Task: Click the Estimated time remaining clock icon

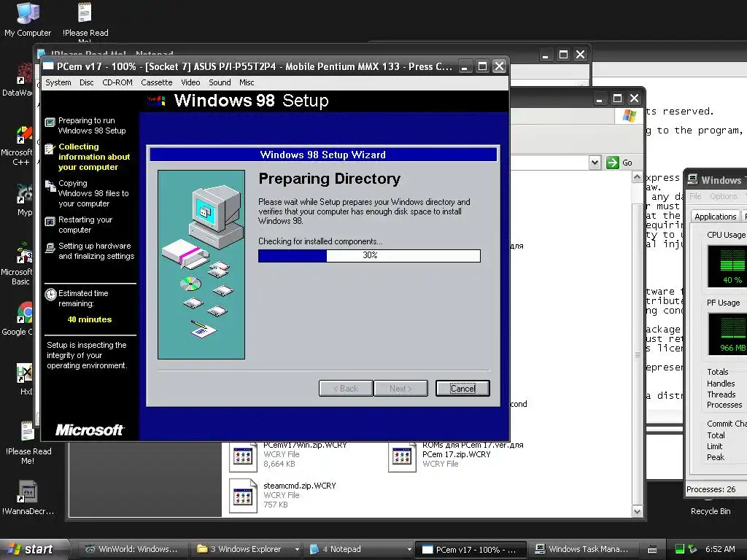Action: [50, 295]
